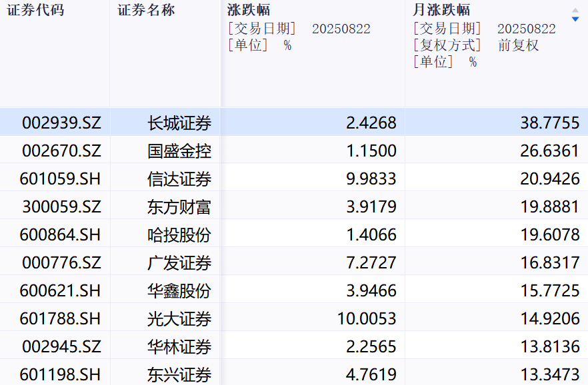
Task: Click stock code 002670.SZ
Action: [61, 151]
